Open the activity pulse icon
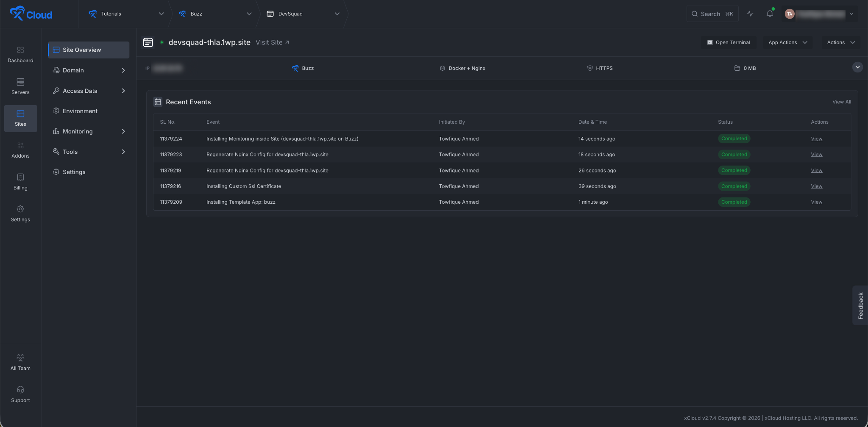The width and height of the screenshot is (868, 427). 750,14
